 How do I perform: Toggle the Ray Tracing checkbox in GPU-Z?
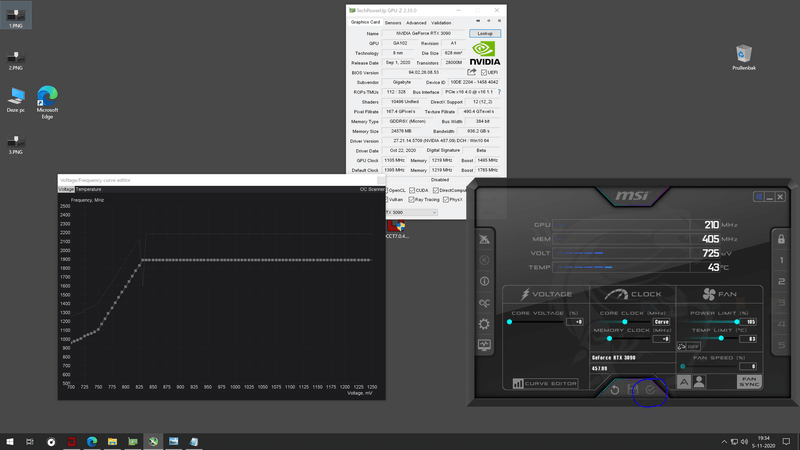(x=411, y=199)
